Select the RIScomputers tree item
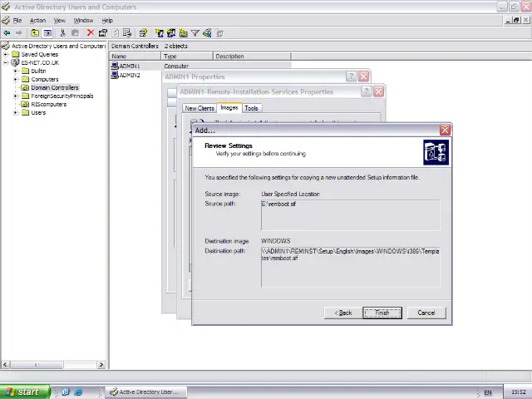This screenshot has width=532, height=399. coord(49,104)
